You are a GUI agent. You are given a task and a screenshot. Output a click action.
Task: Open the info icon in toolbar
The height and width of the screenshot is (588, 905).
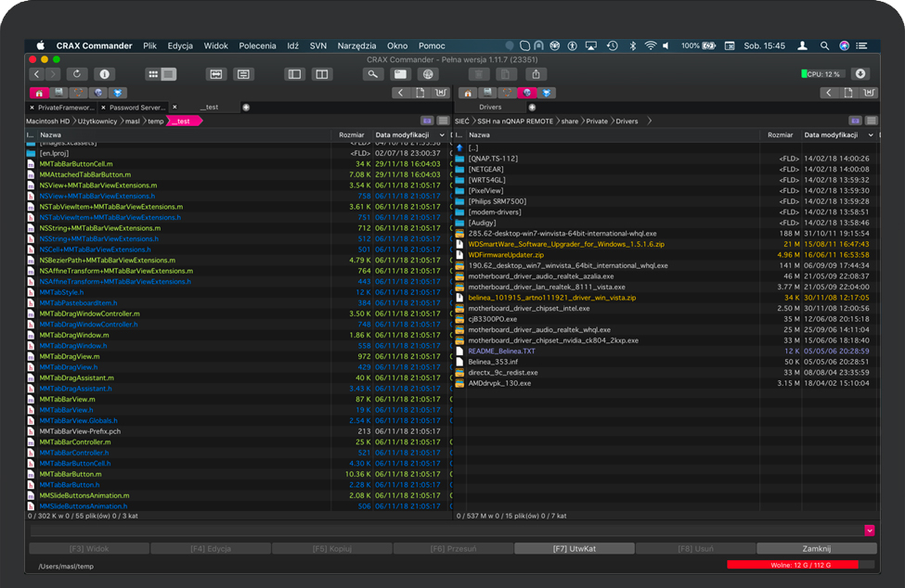click(103, 74)
